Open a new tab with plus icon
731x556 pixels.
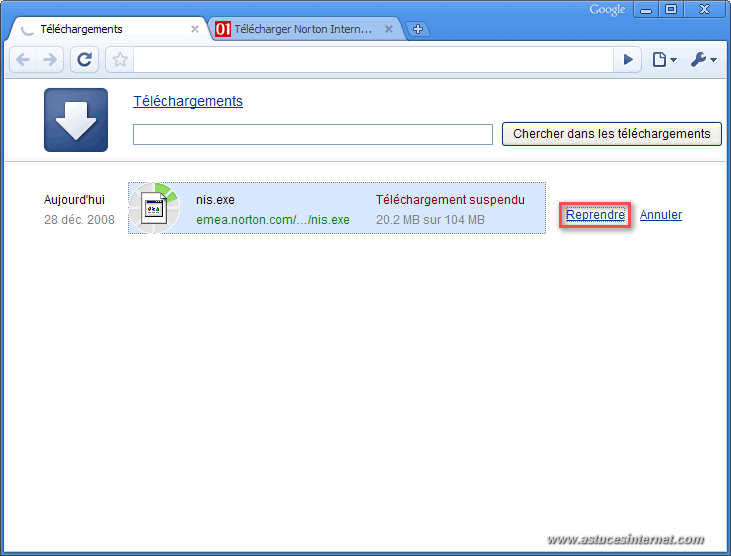point(418,29)
